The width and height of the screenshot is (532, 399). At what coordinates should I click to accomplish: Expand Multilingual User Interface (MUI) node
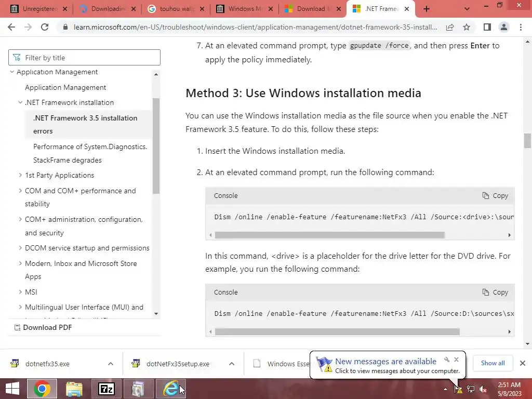tap(20, 307)
